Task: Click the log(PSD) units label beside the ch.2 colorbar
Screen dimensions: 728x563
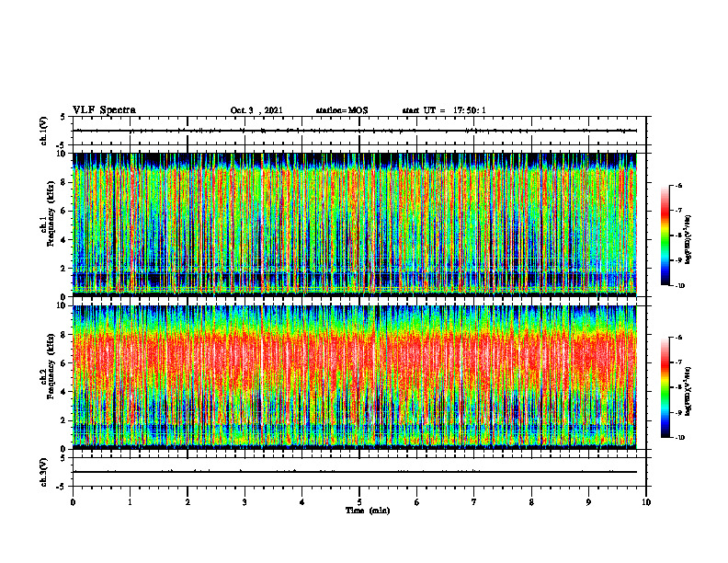Action: click(688, 392)
